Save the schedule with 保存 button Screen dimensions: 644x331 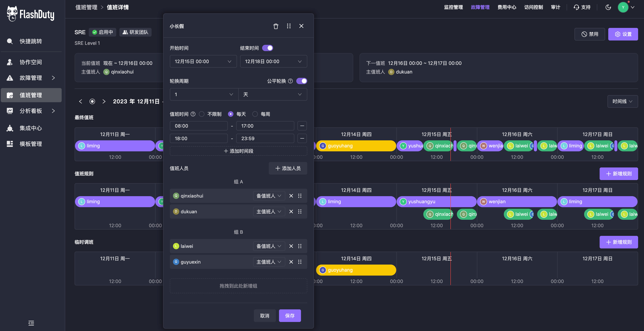pos(290,315)
